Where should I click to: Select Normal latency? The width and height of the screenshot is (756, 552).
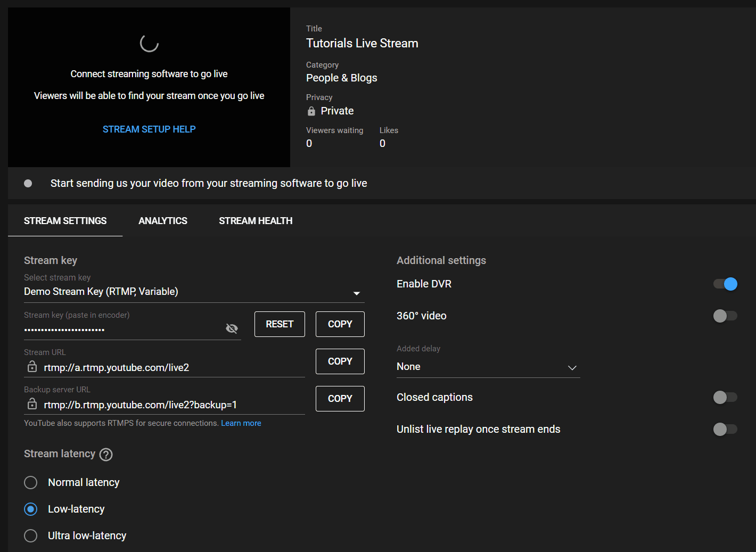(30, 482)
